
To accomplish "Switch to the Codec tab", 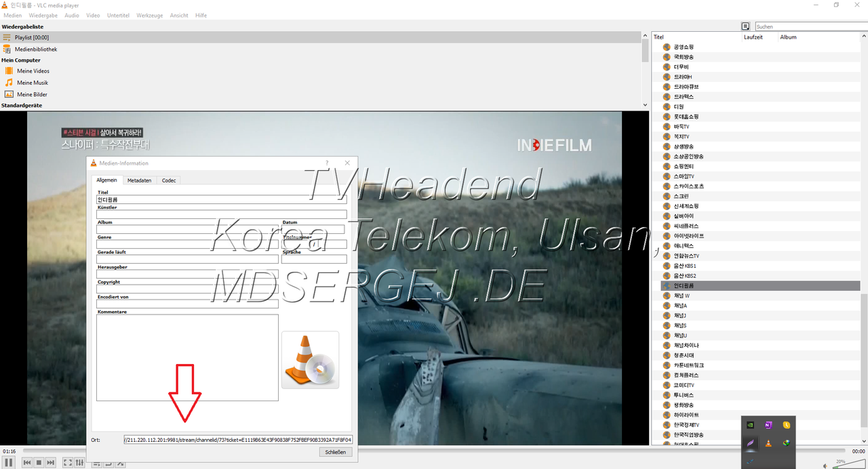I will click(x=169, y=180).
